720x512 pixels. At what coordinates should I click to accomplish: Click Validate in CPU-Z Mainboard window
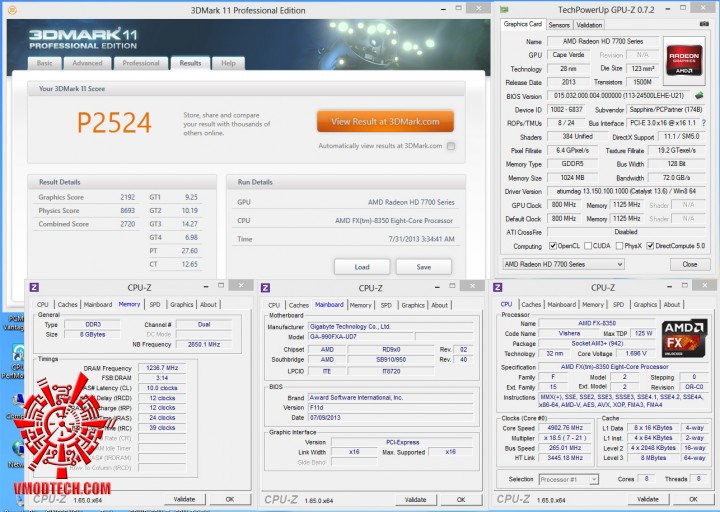(x=415, y=500)
